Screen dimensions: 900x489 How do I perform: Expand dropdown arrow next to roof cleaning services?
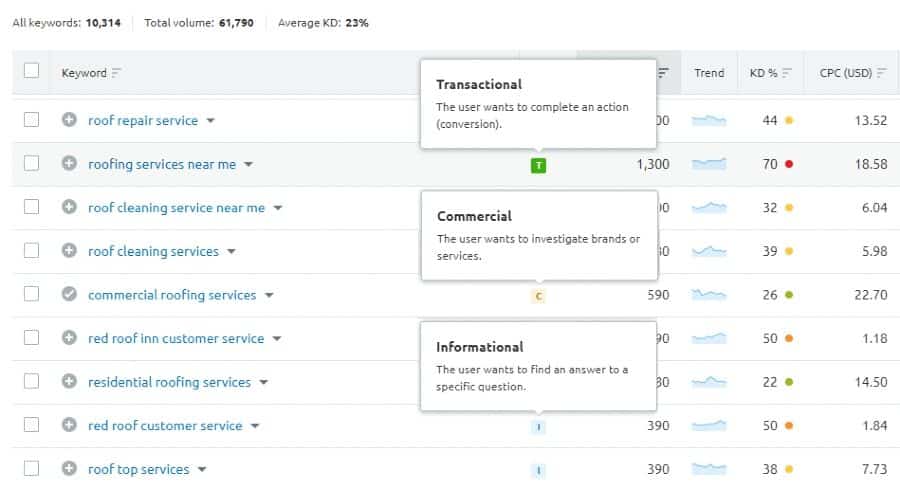(x=231, y=251)
